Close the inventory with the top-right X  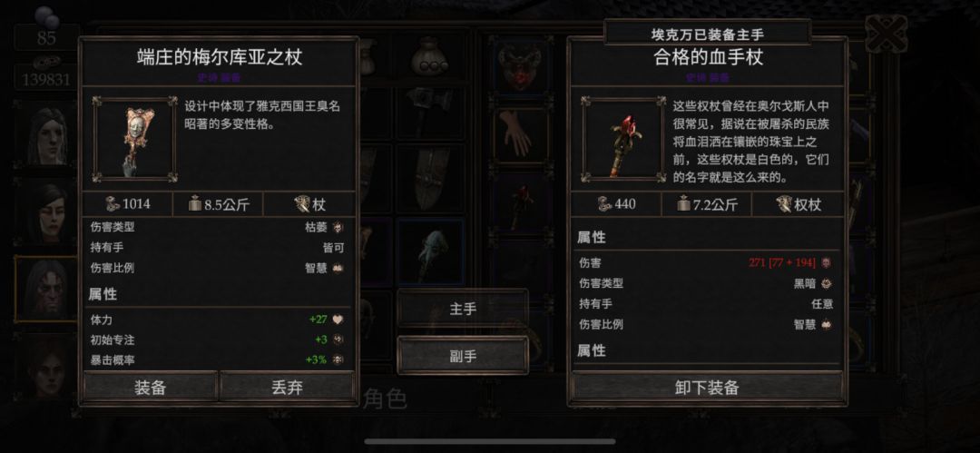pos(886,34)
